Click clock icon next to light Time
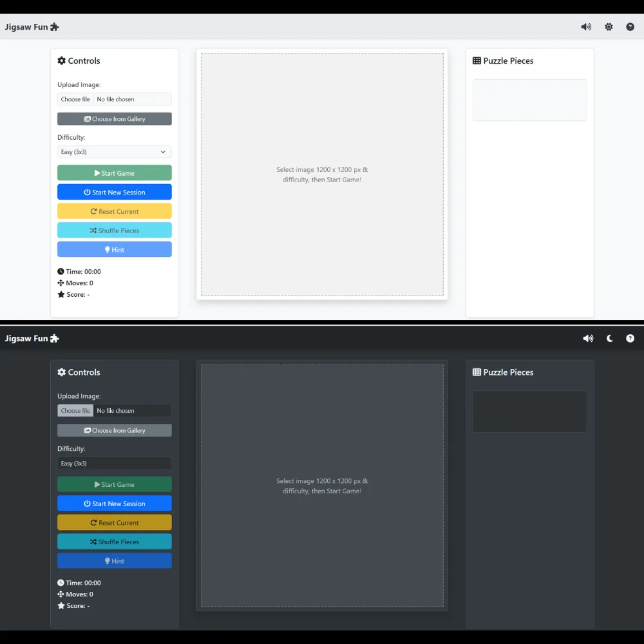The height and width of the screenshot is (644, 644). coord(61,272)
